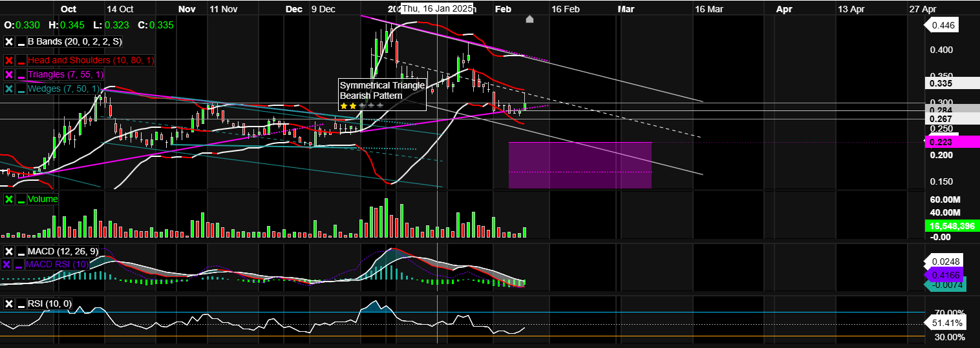Click the green 16,548,396 volume label

click(952, 227)
